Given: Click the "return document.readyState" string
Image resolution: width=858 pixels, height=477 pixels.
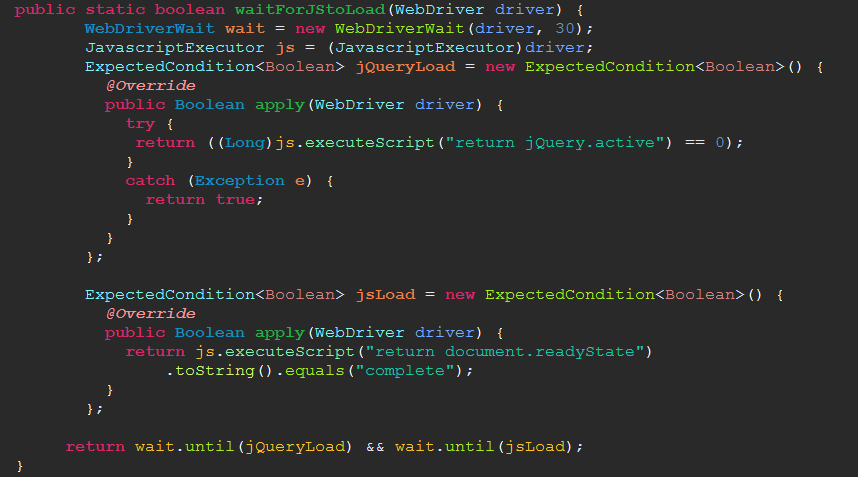Looking at the screenshot, I should tap(503, 352).
